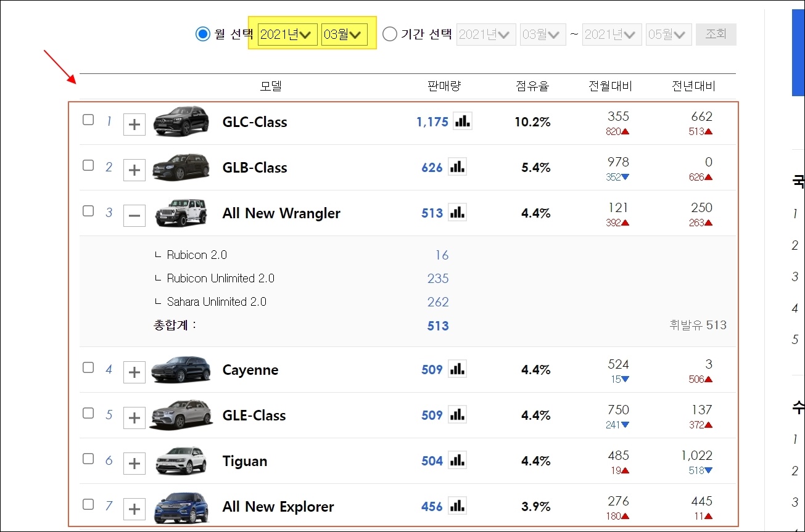Click sales figure 456 for All New Explorer
The image size is (805, 532).
pyautogui.click(x=432, y=507)
